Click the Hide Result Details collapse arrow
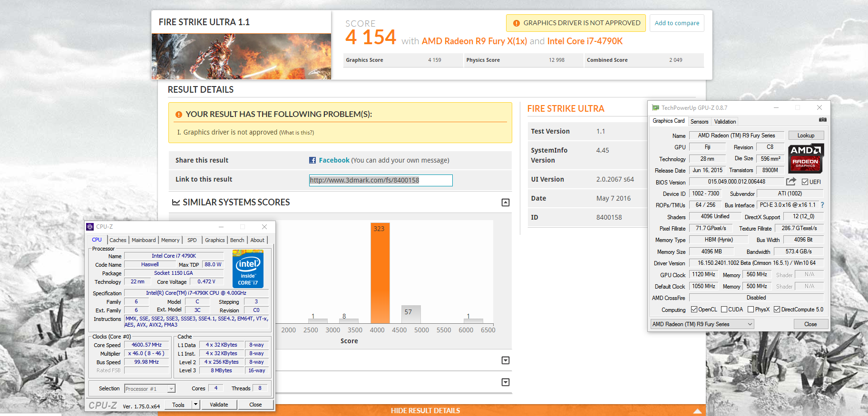This screenshot has width=868, height=416. click(697, 411)
